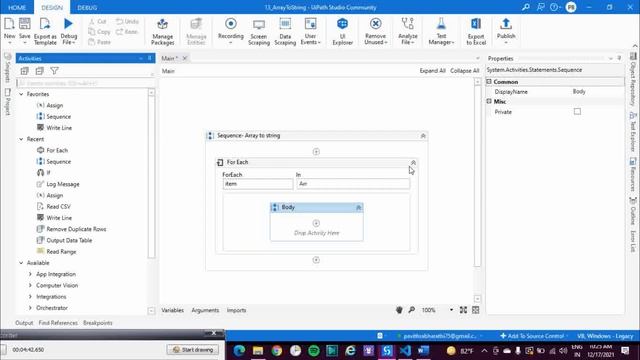Click collapse all icon in Activities panel
The height and width of the screenshot is (360, 640).
tap(39, 71)
